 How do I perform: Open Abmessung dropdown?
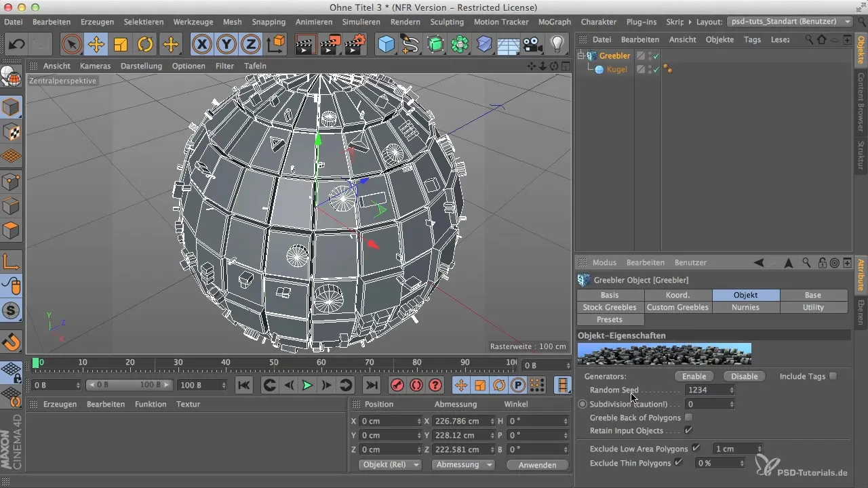click(x=465, y=465)
